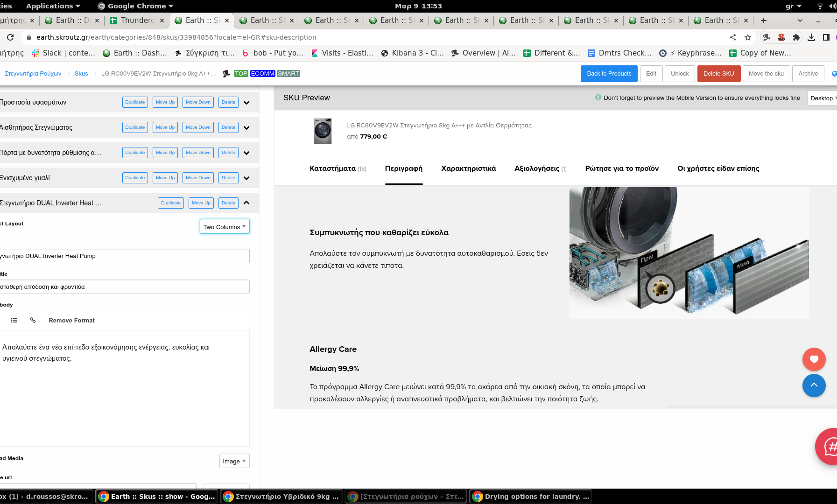Viewport: 837px width, 504px height.
Task: Bookmark this page with the star icon
Action: [x=748, y=37]
